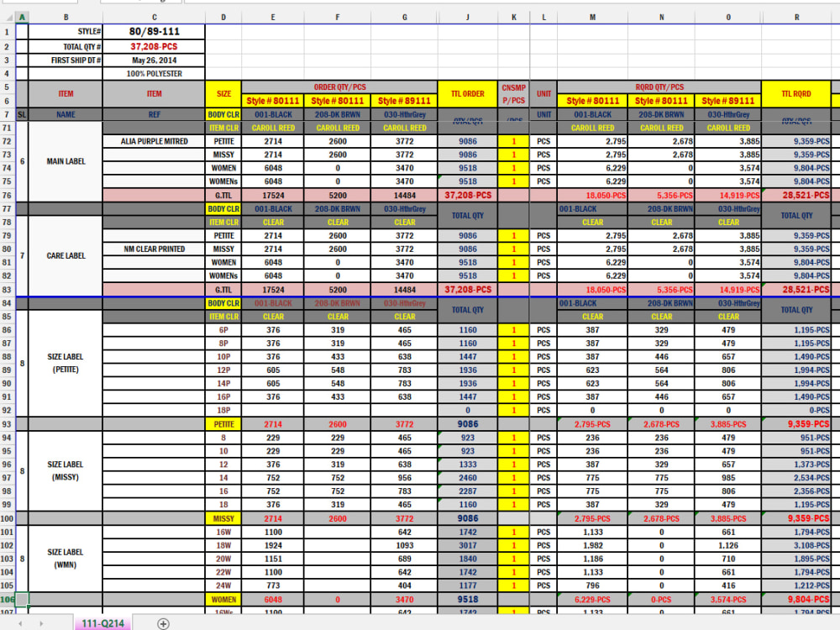This screenshot has height=630, width=840.
Task: Select CARE LABEL item name cell
Action: pos(66,255)
